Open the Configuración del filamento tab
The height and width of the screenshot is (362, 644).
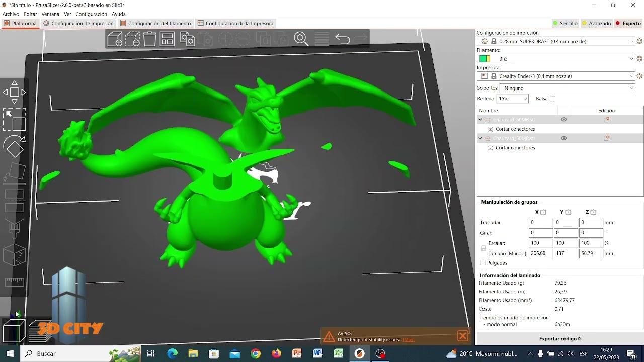pos(155,23)
